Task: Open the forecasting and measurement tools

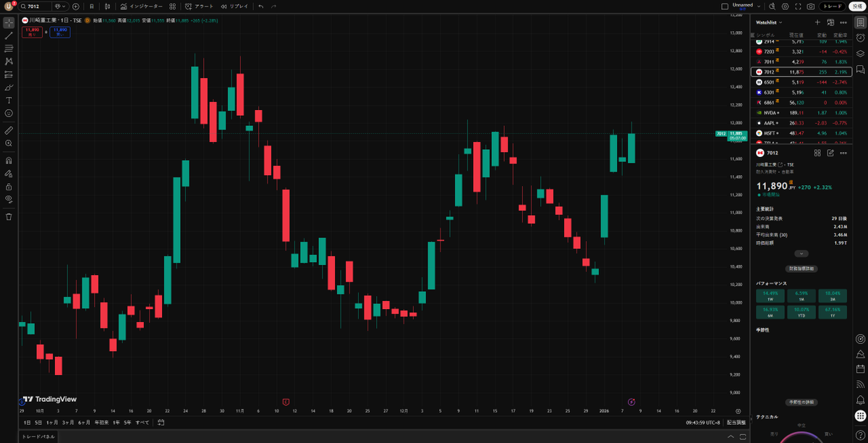Action: [9, 75]
